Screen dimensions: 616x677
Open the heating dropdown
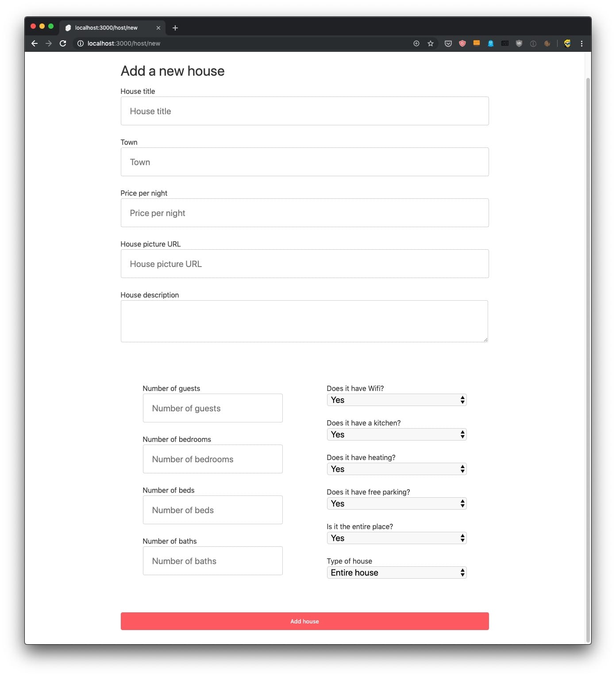(396, 469)
